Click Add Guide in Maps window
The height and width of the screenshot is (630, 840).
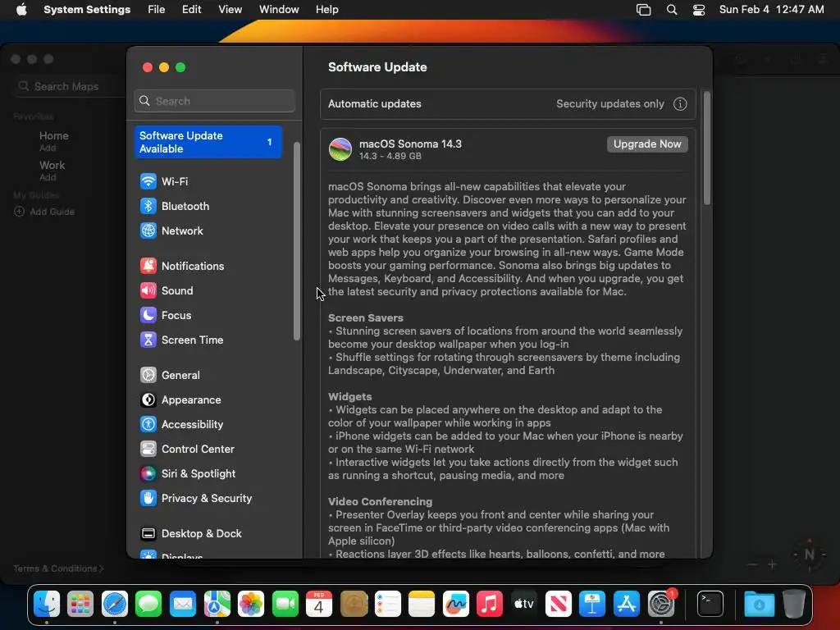pyautogui.click(x=44, y=212)
